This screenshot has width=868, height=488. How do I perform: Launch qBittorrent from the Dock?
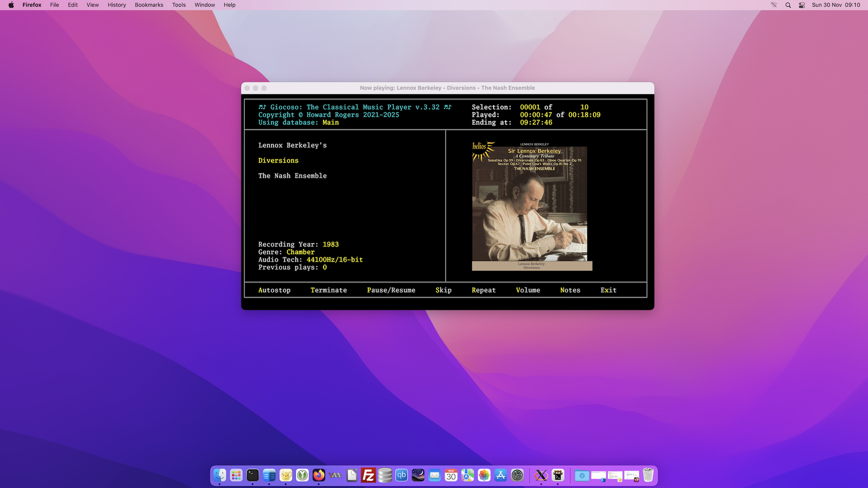(x=401, y=475)
